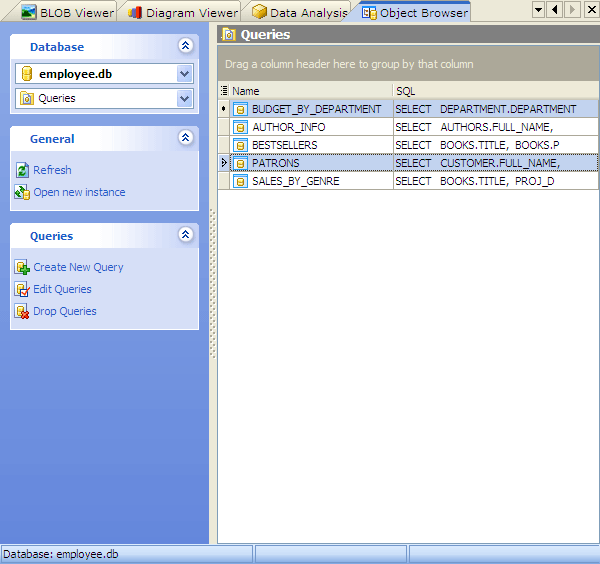
Task: Close the current tab with the X
Action: pos(592,9)
